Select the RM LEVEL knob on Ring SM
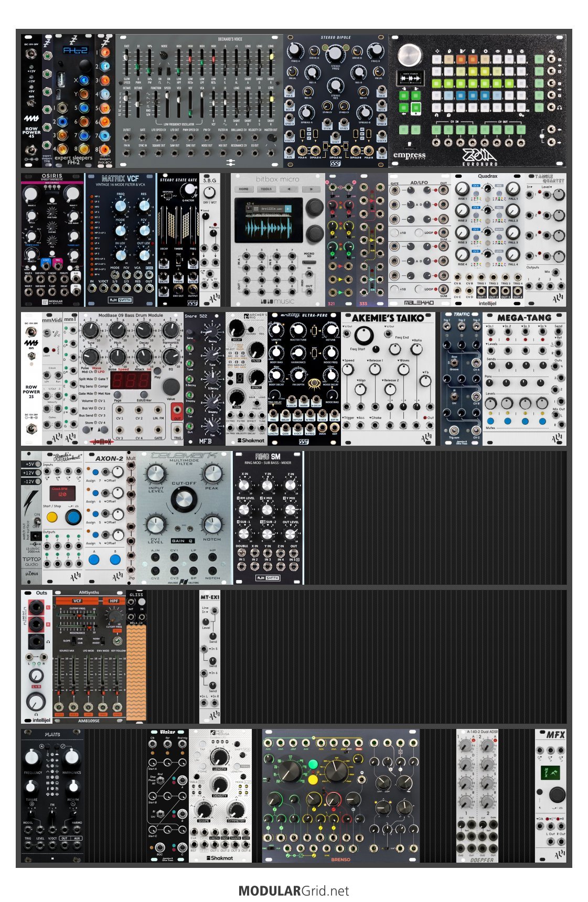 tap(244, 509)
